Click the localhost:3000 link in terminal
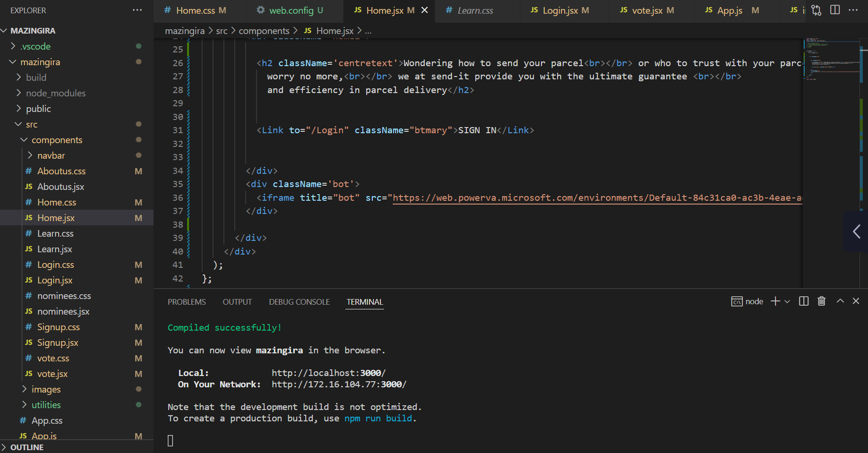Image resolution: width=868 pixels, height=453 pixels. [x=328, y=373]
